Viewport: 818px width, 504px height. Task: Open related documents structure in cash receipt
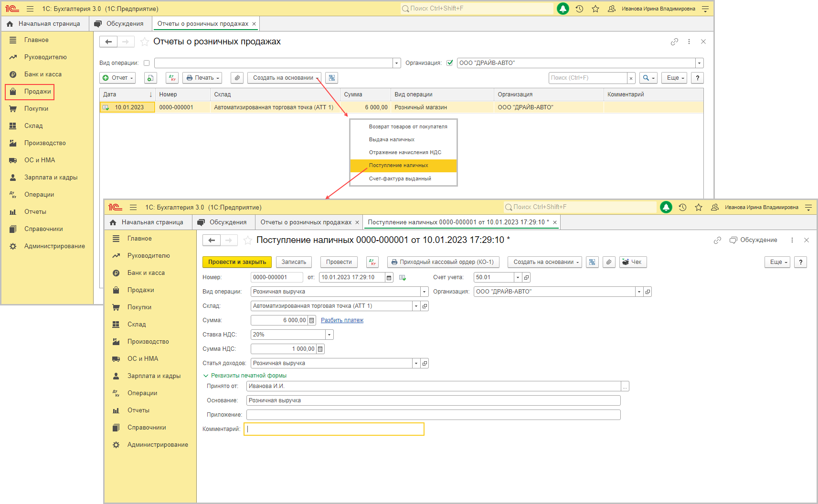593,262
